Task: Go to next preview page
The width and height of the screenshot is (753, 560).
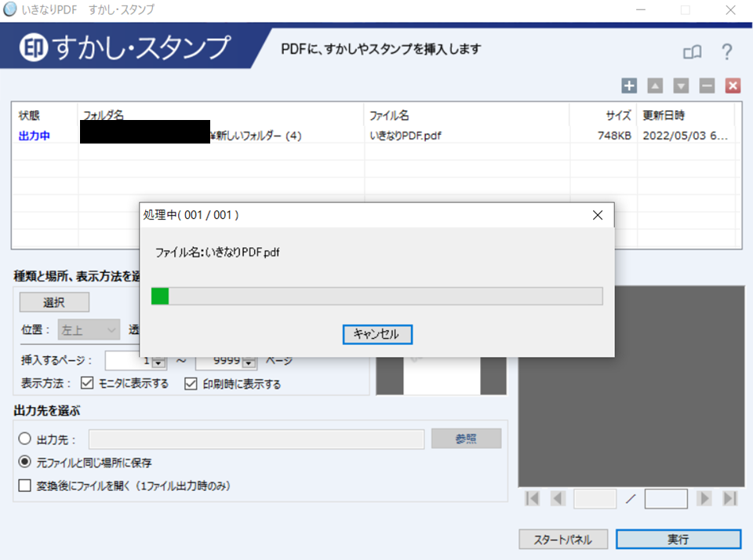Action: click(704, 498)
